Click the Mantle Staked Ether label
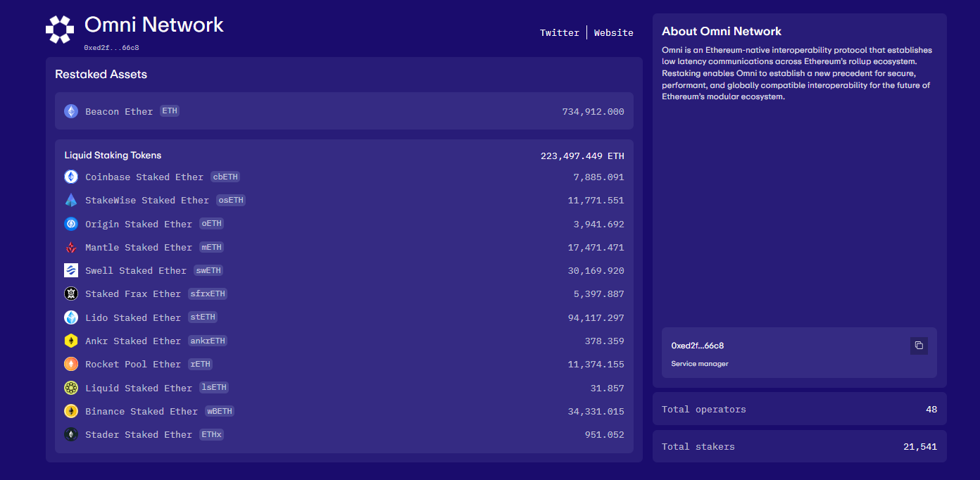 [139, 247]
